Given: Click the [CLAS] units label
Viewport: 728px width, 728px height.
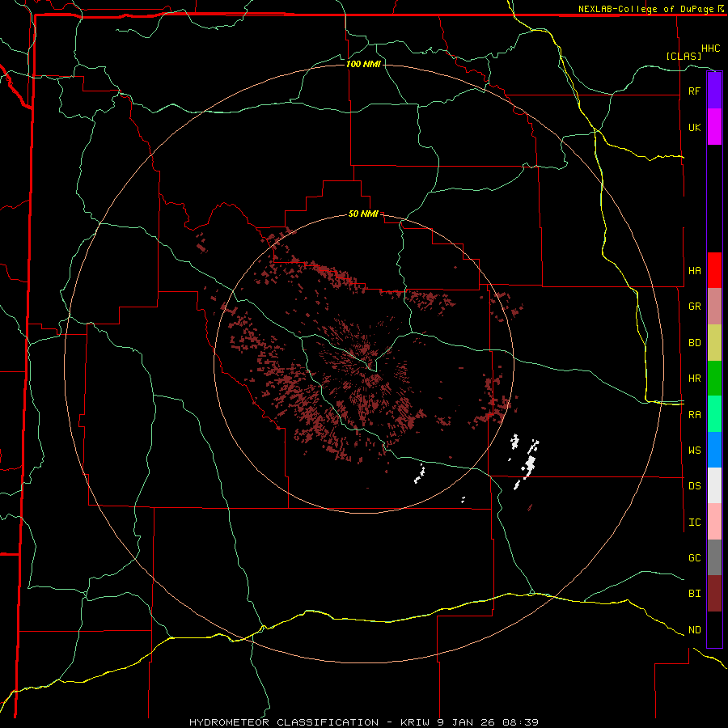Looking at the screenshot, I should point(684,56).
